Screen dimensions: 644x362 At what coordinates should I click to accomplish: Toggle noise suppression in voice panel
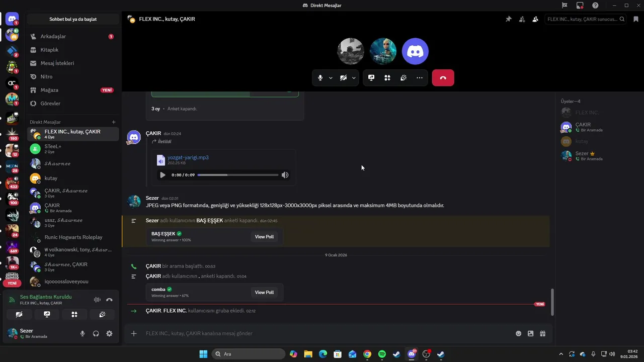[97, 300]
